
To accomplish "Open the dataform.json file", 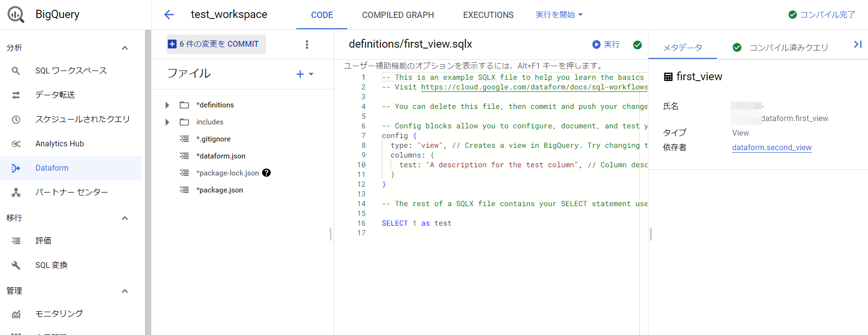I will pos(221,156).
